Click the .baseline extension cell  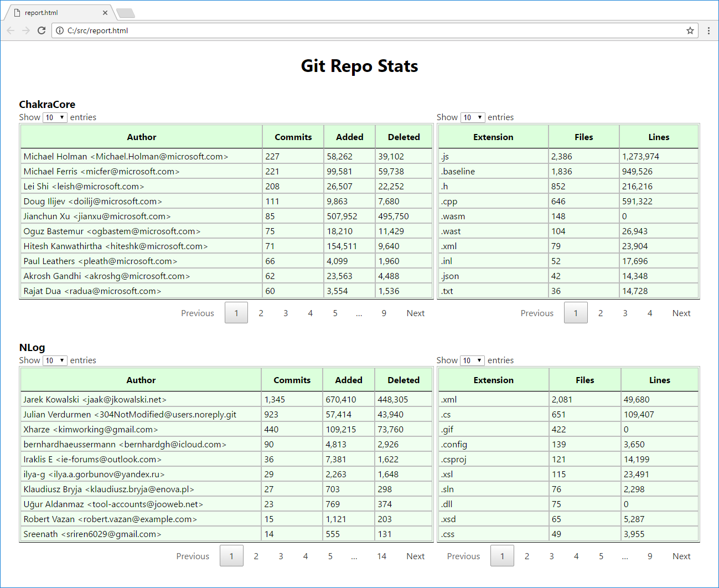493,171
